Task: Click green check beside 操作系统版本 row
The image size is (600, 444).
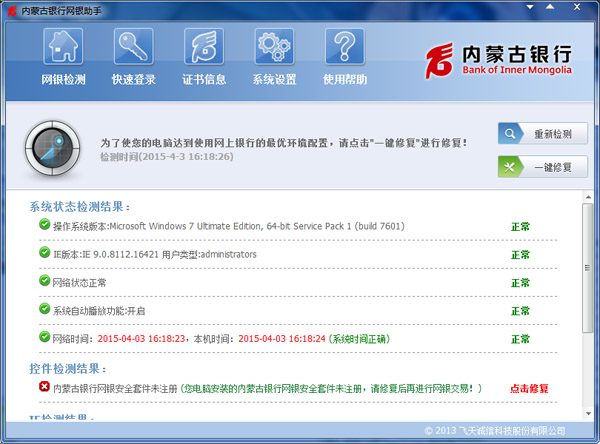Action: pyautogui.click(x=44, y=224)
